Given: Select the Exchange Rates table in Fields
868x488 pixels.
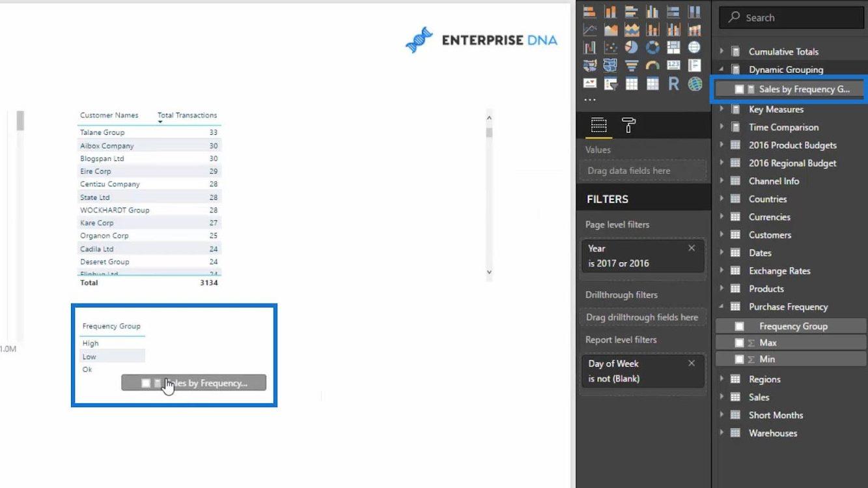Looking at the screenshot, I should tap(779, 271).
